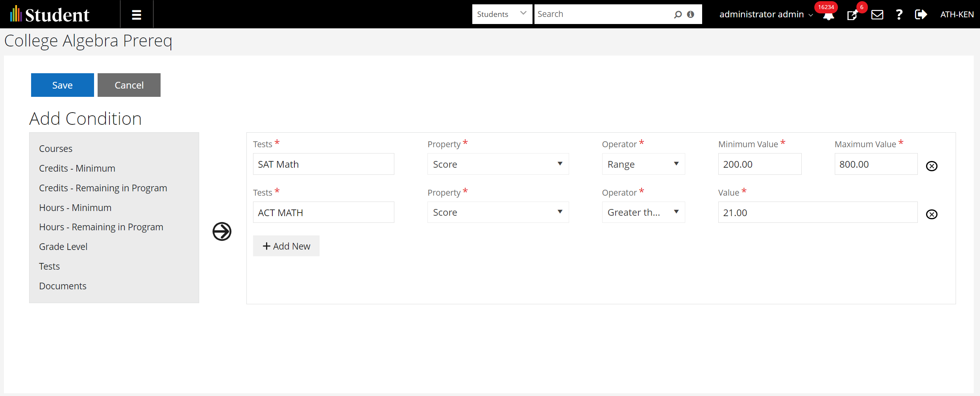Select Grade Level condition type
This screenshot has width=980, height=396.
63,247
